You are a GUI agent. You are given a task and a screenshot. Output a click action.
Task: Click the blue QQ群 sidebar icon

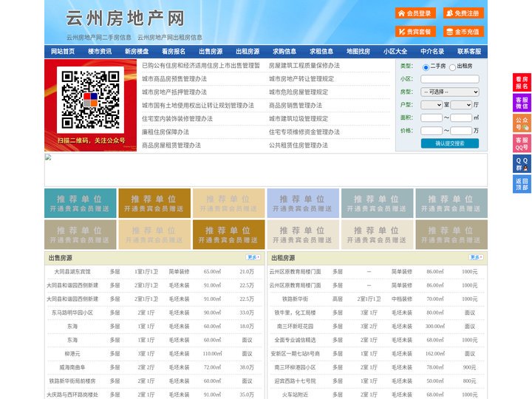(522, 164)
